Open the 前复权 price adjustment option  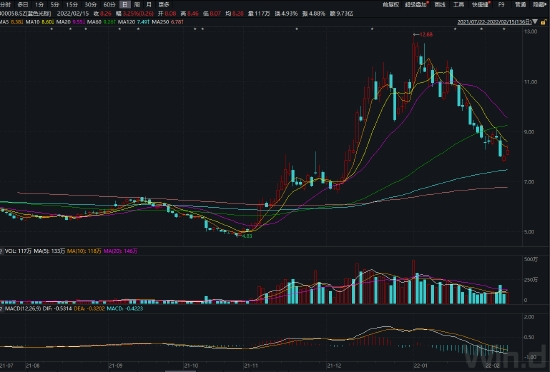coord(390,5)
